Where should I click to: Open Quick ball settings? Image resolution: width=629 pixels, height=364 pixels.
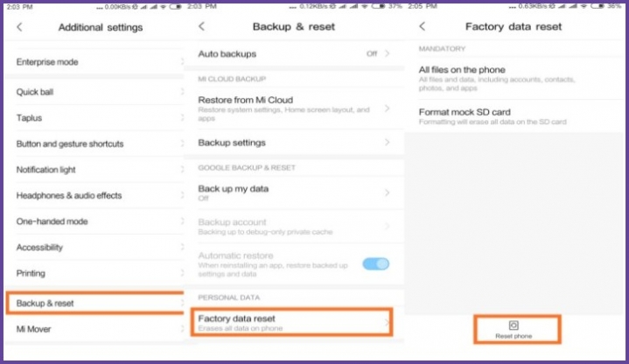95,92
